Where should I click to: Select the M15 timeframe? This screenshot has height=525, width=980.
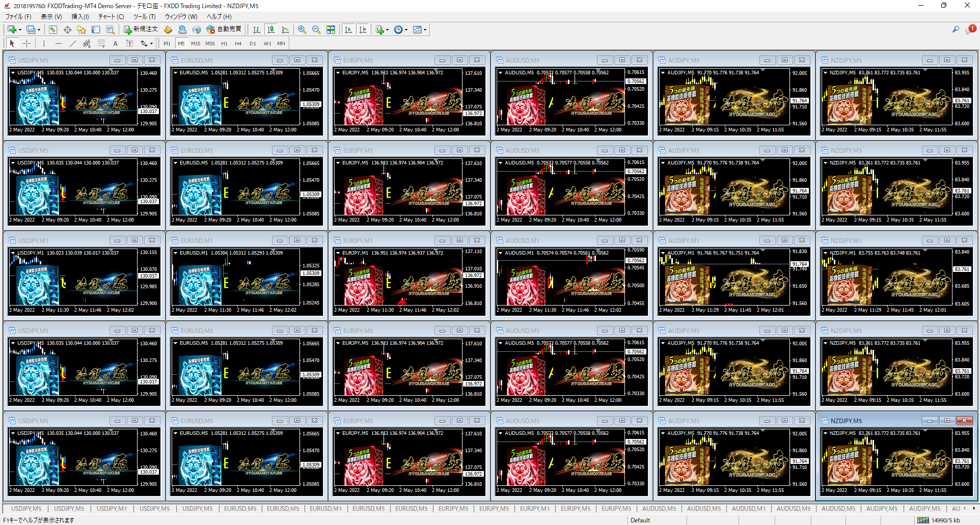click(x=196, y=43)
